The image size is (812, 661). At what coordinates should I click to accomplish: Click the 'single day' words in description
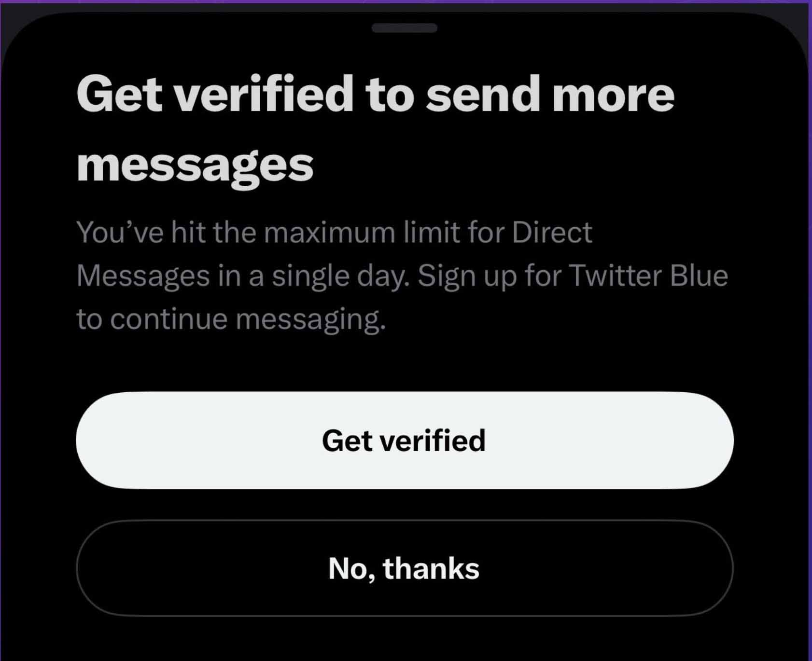pyautogui.click(x=339, y=276)
